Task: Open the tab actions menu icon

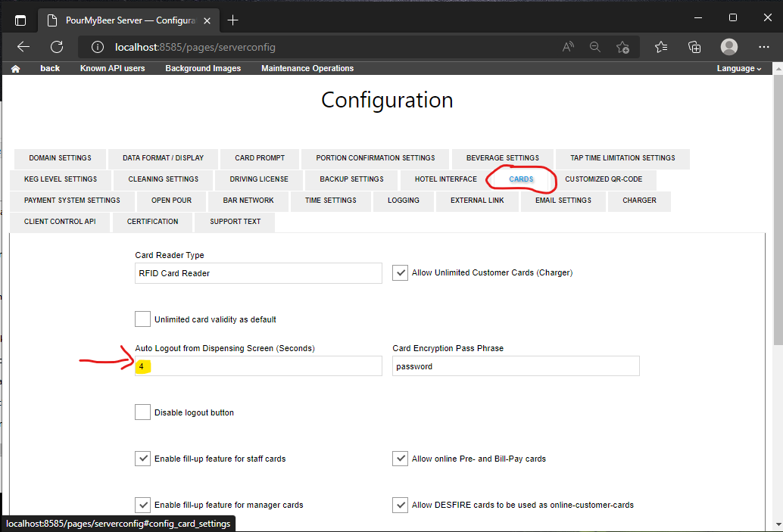Action: click(20, 20)
